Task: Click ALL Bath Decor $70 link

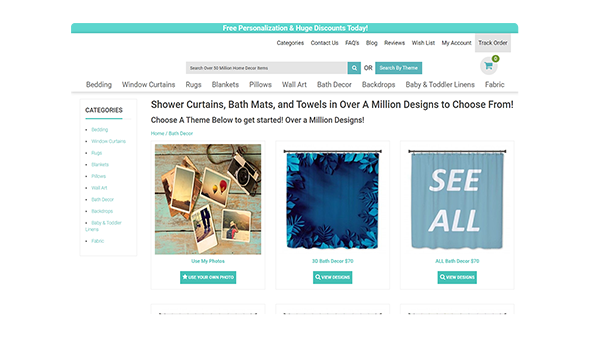Action: (457, 261)
